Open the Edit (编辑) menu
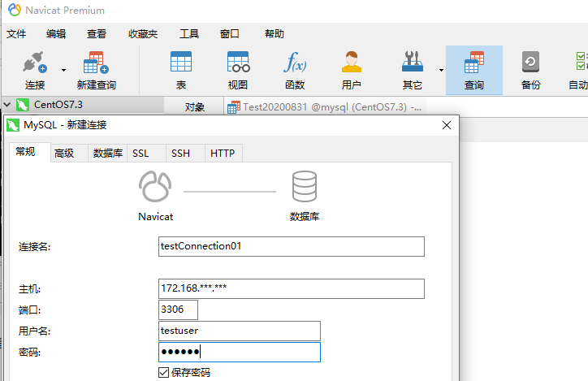The height and width of the screenshot is (381, 588). tap(56, 34)
